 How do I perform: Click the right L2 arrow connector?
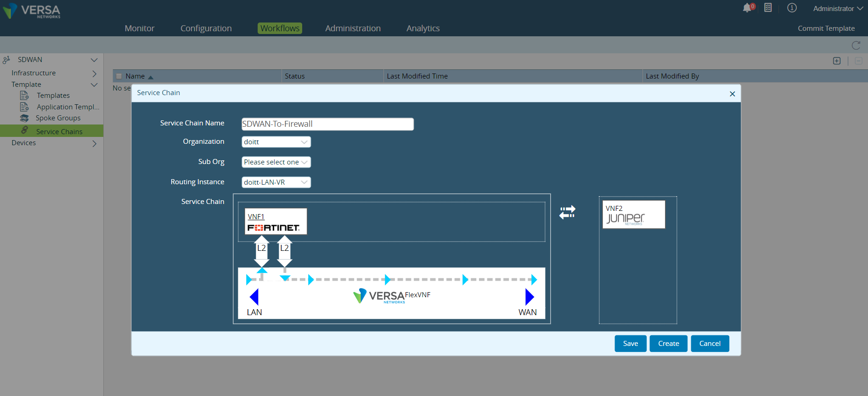(285, 251)
